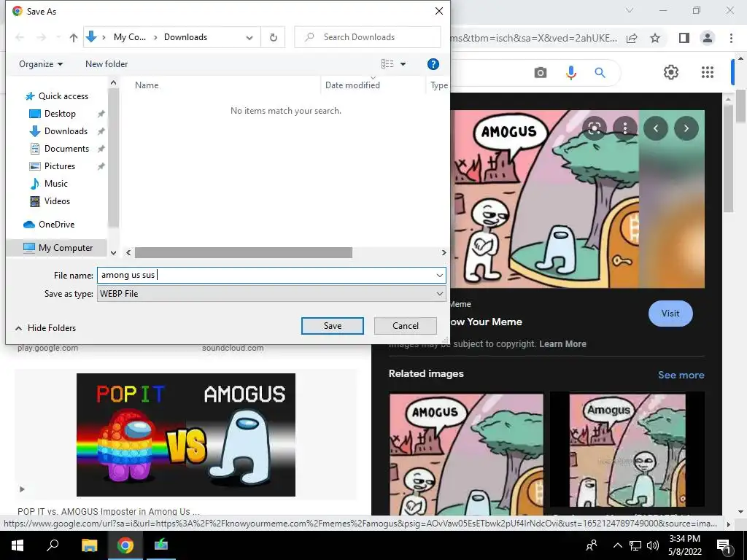Close the Save As dialog
Screen dimensions: 747x560
(x=438, y=11)
